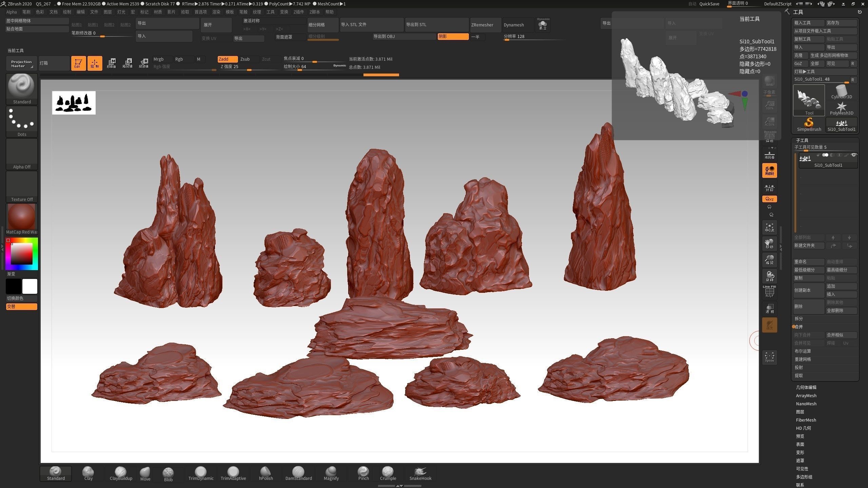This screenshot has height=488, width=868.
Task: Open the Projection Master button
Action: [21, 63]
